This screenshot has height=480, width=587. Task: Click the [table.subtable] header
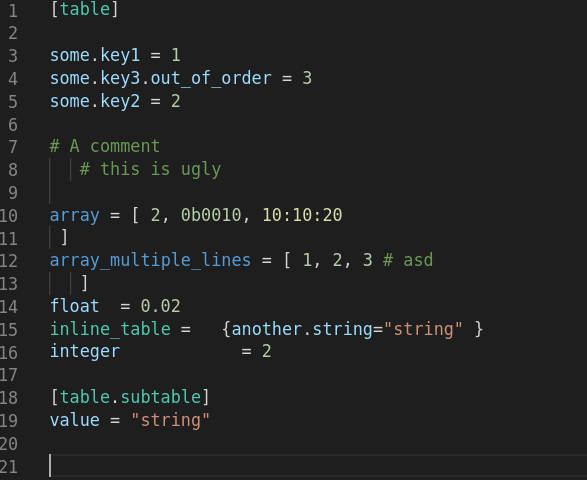(x=130, y=397)
